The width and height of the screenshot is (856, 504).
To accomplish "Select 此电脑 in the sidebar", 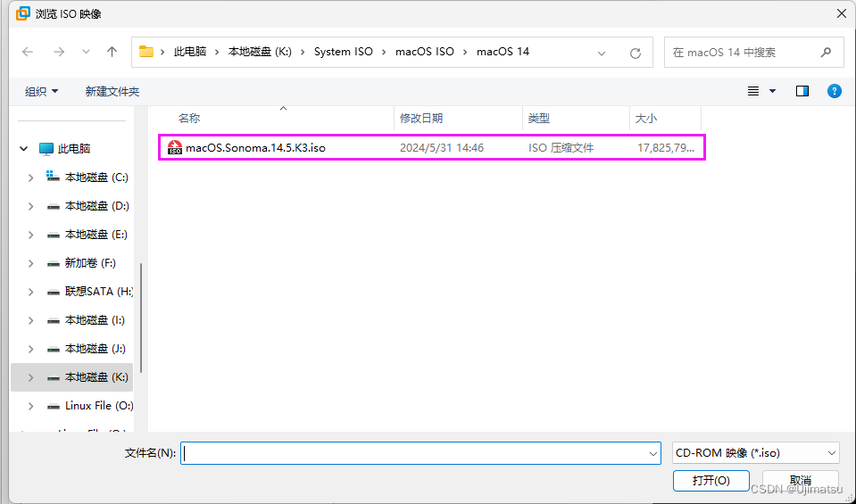I will tap(74, 148).
